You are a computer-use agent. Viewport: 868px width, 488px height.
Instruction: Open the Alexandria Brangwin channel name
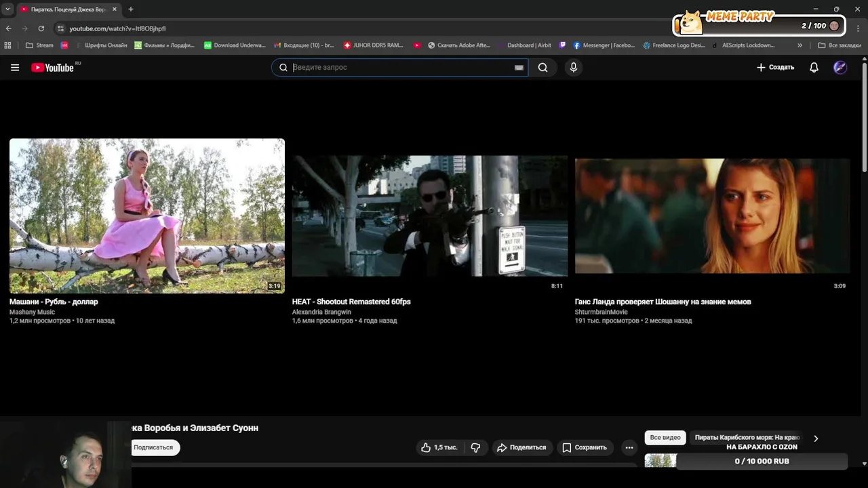click(x=321, y=312)
